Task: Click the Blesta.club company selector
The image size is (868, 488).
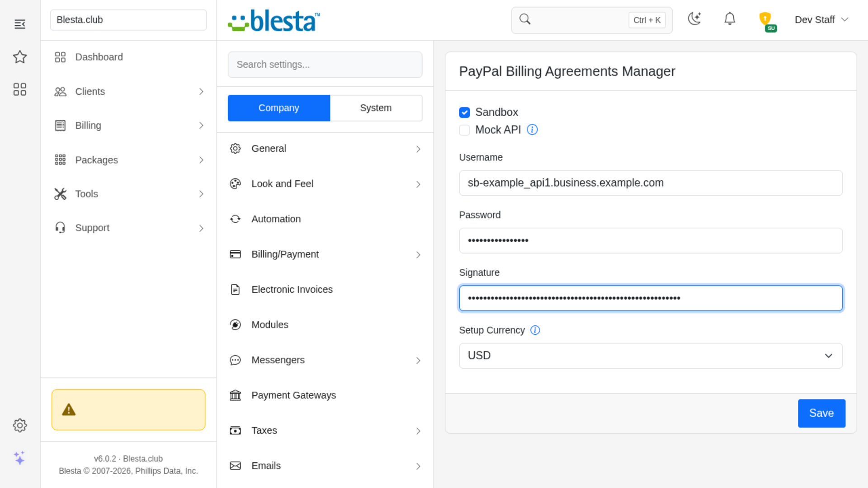Action: [x=128, y=20]
